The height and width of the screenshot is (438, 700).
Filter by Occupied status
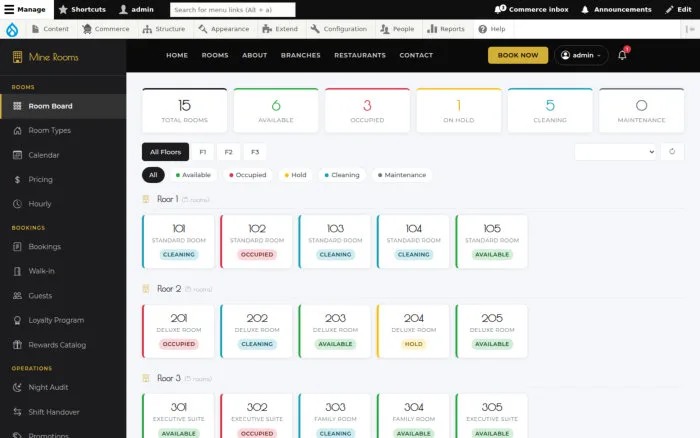pyautogui.click(x=247, y=175)
